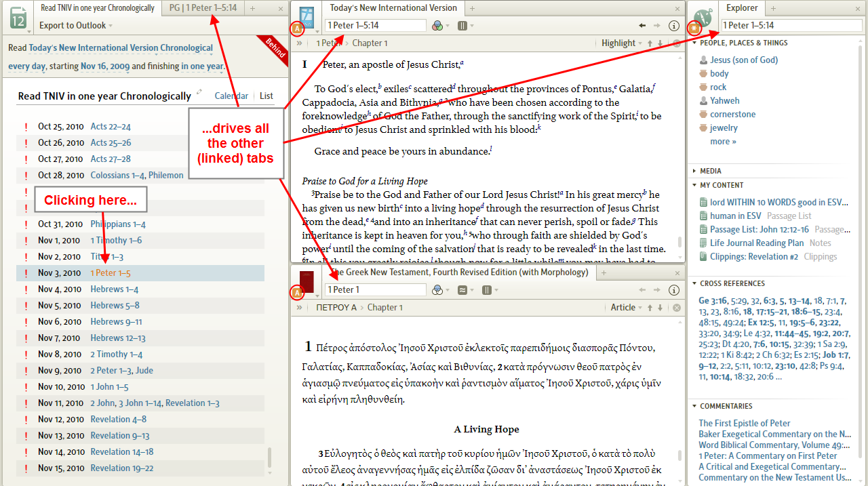Switch reading plan to List view

(267, 96)
